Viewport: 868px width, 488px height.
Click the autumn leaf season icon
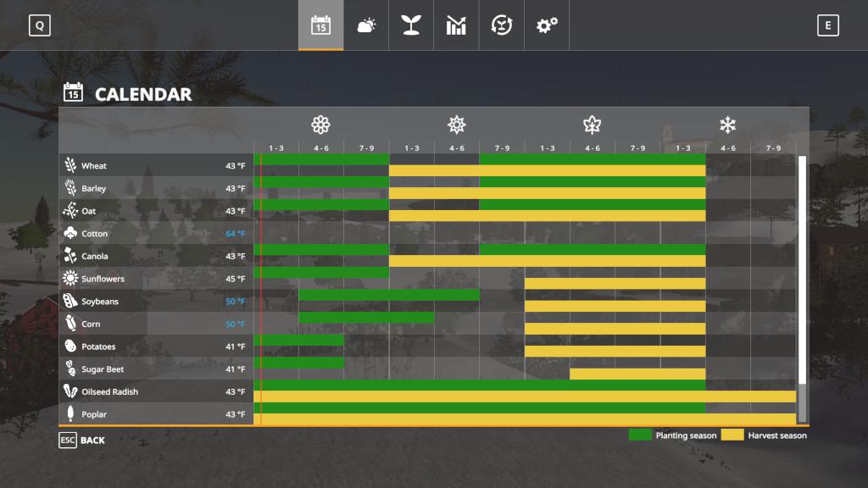pyautogui.click(x=592, y=125)
